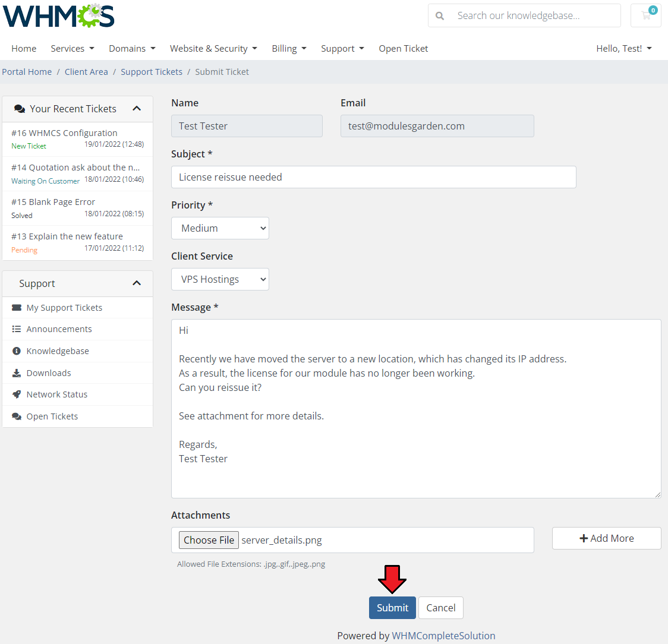Follow the Support Tickets breadcrumb link
This screenshot has height=644, width=668.
152,71
